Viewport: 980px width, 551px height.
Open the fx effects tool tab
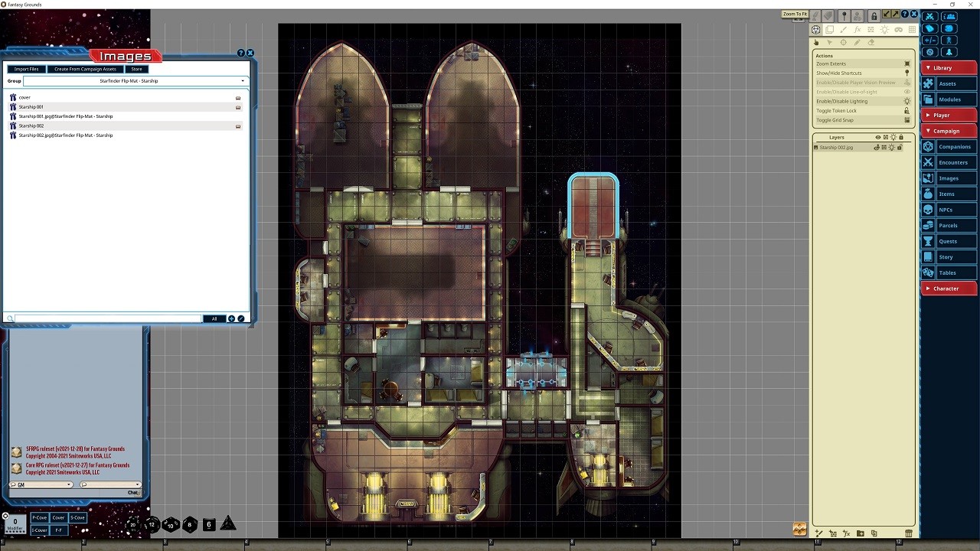point(857,30)
